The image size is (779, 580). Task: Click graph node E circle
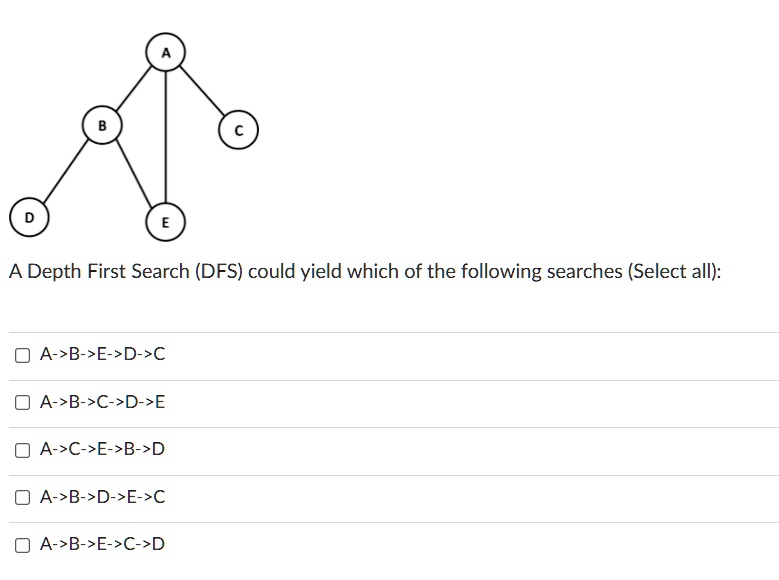(x=165, y=222)
